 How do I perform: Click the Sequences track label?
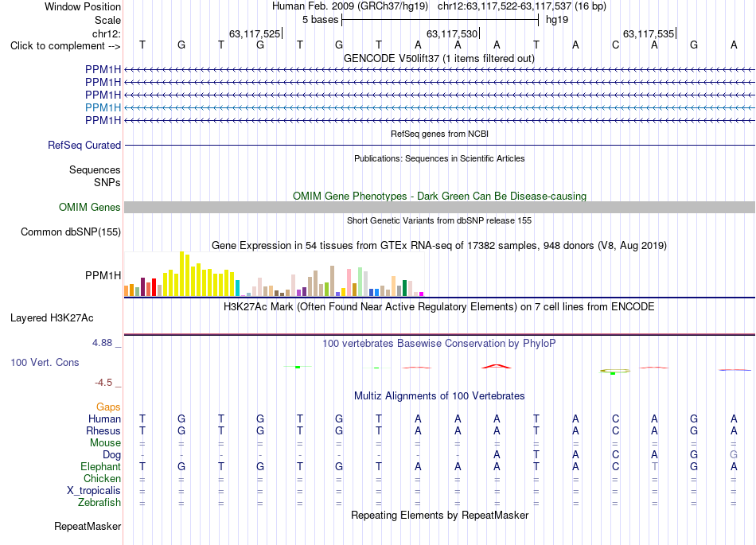tap(95, 169)
